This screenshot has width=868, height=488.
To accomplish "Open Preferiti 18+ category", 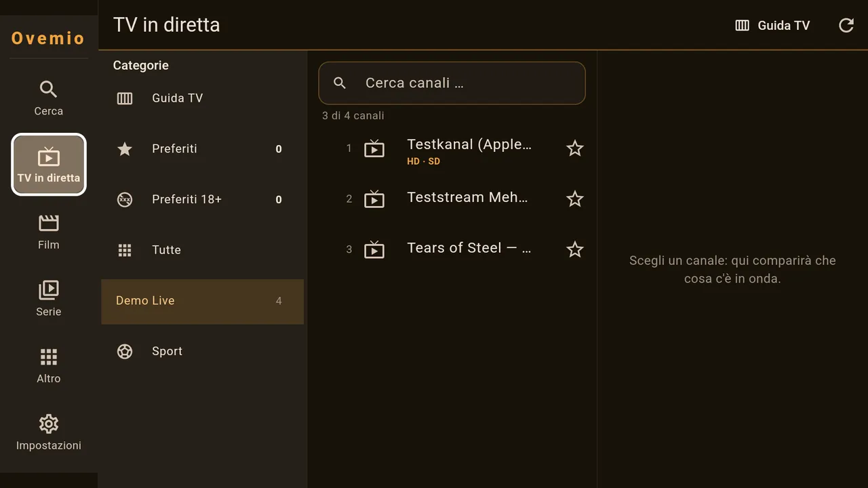I will coord(202,199).
